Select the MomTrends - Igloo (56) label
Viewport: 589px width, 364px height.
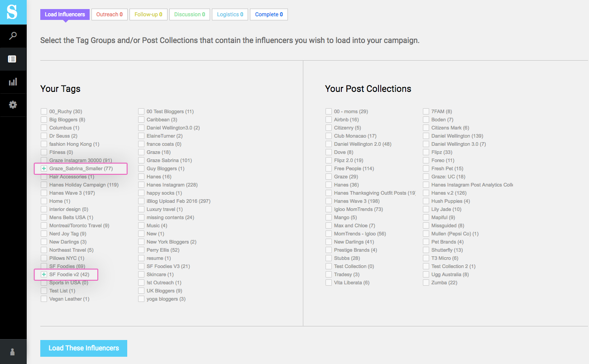click(x=360, y=234)
